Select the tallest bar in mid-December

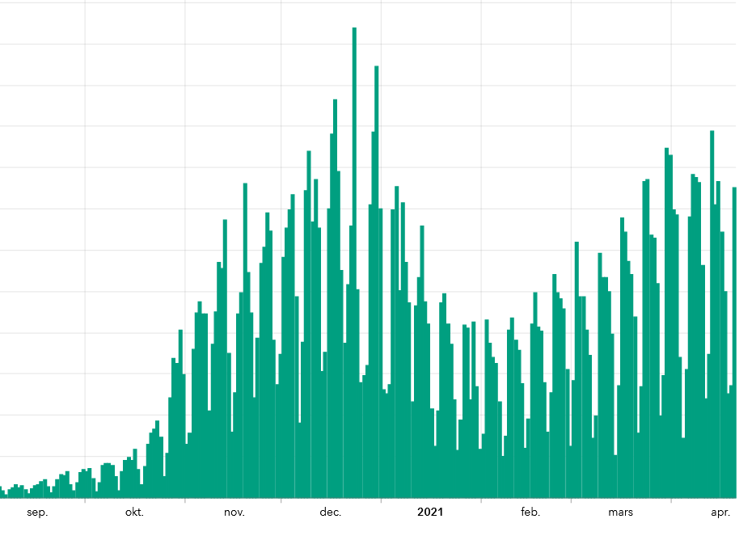point(354,263)
